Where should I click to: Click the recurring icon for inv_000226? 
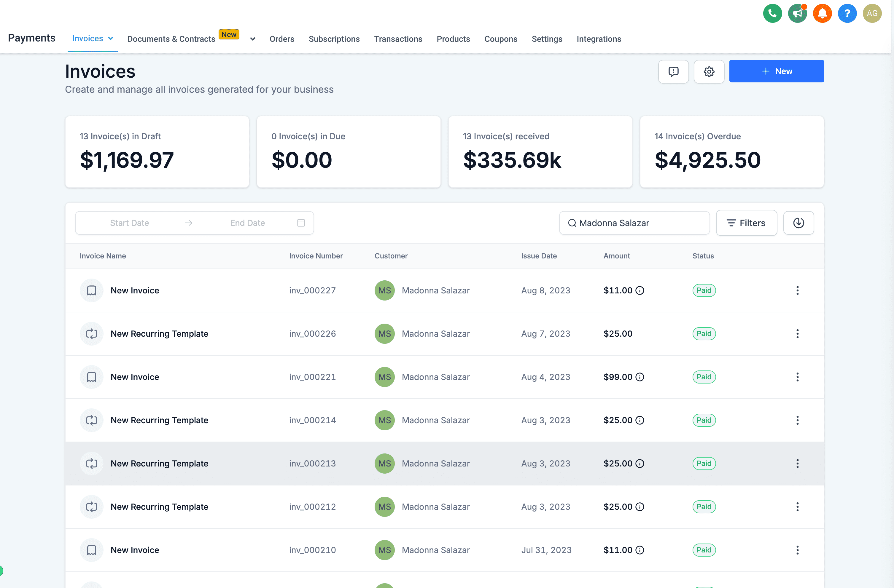tap(92, 334)
